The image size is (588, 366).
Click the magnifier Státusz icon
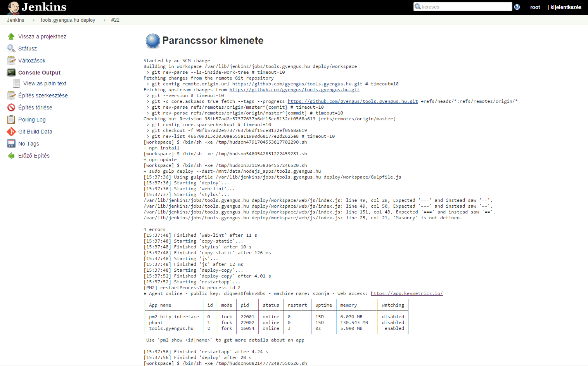[x=11, y=49]
